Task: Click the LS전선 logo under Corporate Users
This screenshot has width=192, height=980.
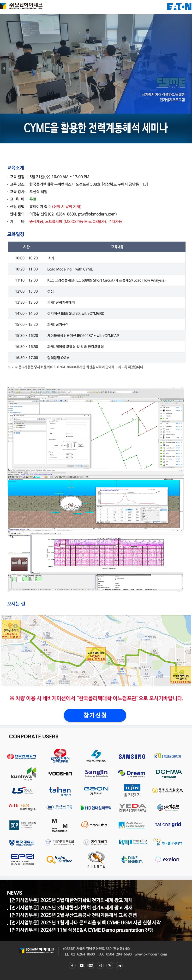Action: (x=23, y=791)
